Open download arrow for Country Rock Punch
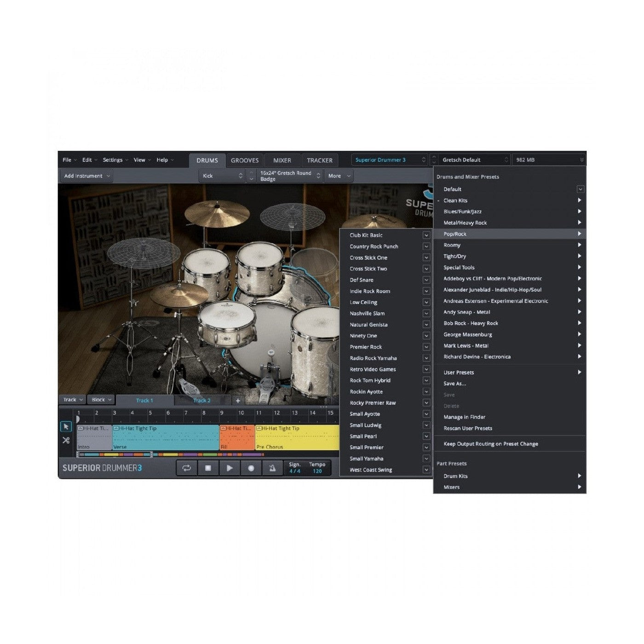 point(426,247)
